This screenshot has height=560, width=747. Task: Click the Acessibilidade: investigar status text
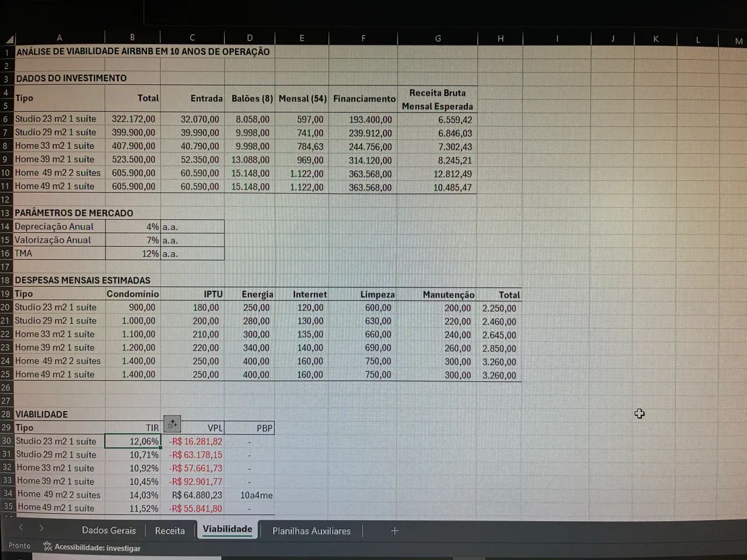[97, 548]
